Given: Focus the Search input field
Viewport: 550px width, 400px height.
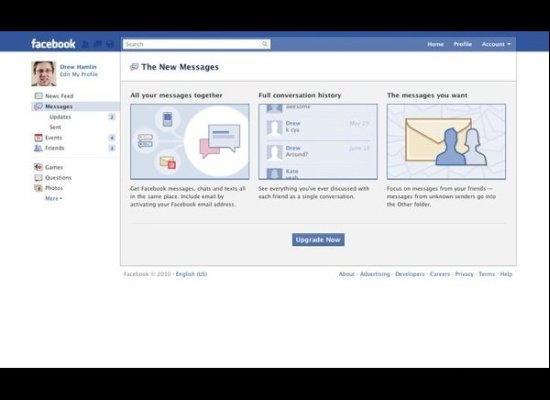Looking at the screenshot, I should 196,44.
